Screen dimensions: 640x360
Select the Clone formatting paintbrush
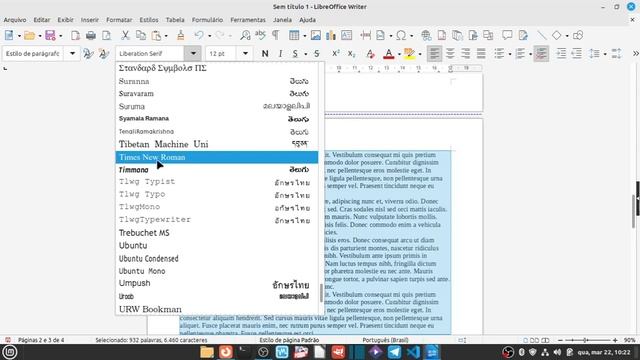tap(180, 36)
